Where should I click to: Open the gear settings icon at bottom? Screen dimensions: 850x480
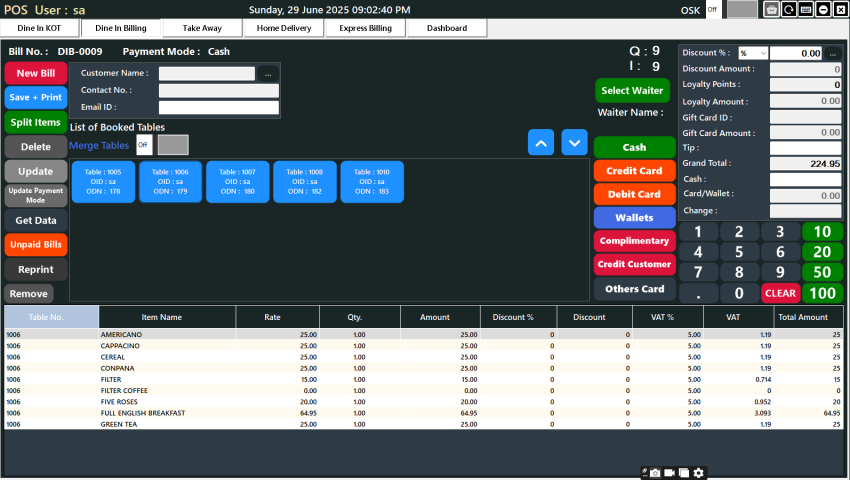coord(698,472)
